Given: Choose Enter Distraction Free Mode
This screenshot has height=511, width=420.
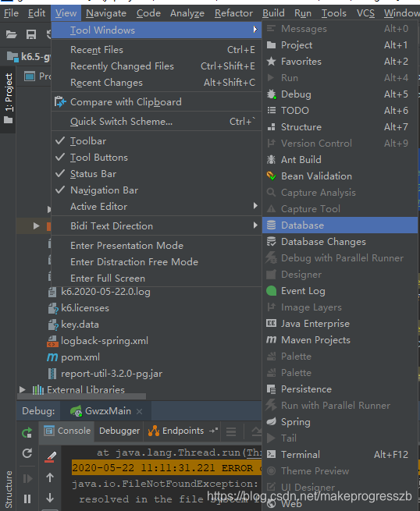Looking at the screenshot, I should [156, 261].
